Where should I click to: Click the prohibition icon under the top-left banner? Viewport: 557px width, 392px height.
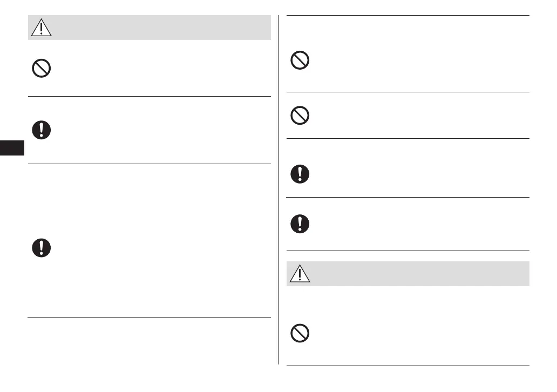pyautogui.click(x=41, y=69)
